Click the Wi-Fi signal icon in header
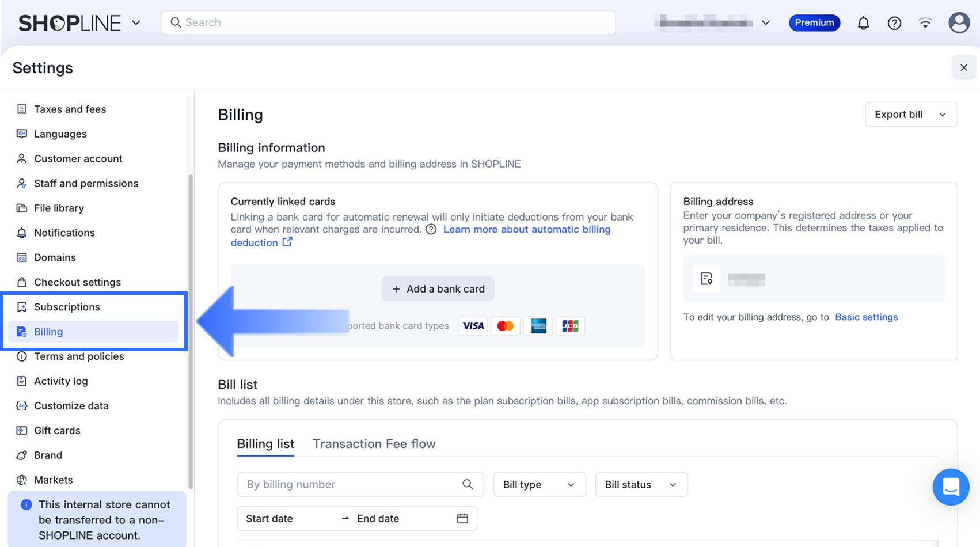 925,23
